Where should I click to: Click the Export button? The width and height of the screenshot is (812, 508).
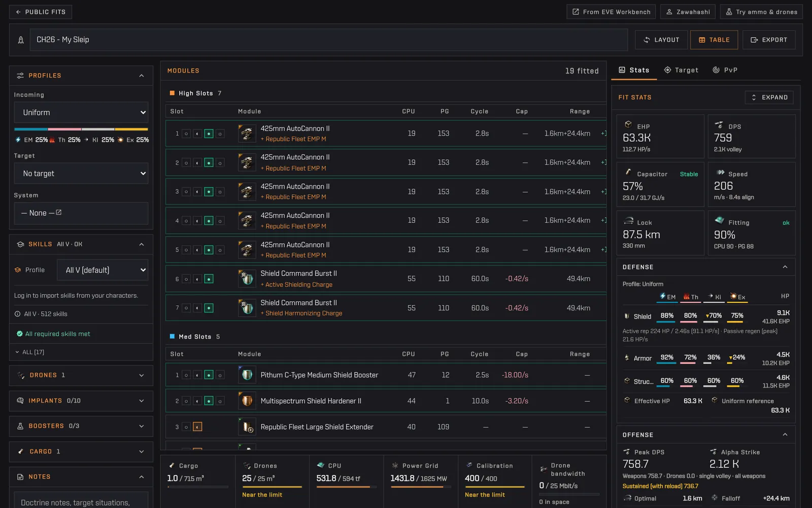769,40
